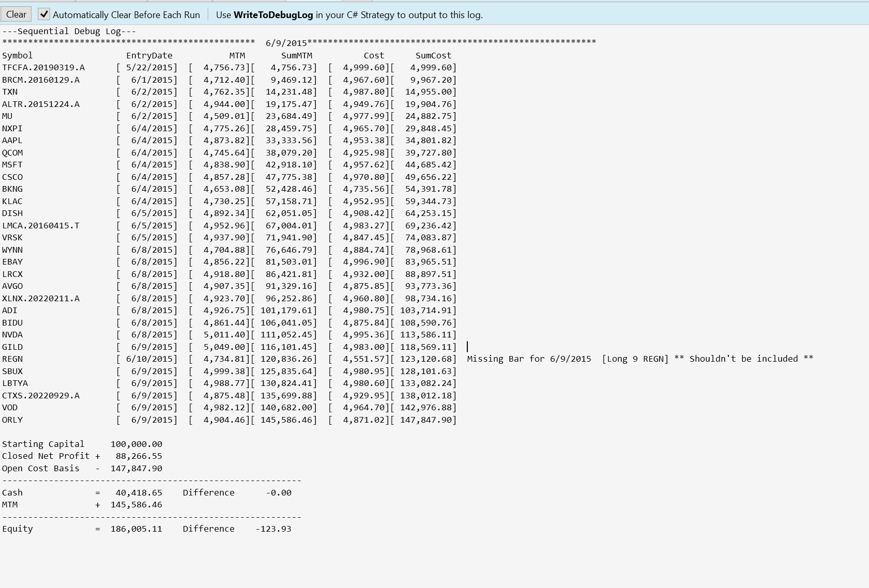This screenshot has width=869, height=588.
Task: Click the Open Cost Basis label
Action: point(41,469)
